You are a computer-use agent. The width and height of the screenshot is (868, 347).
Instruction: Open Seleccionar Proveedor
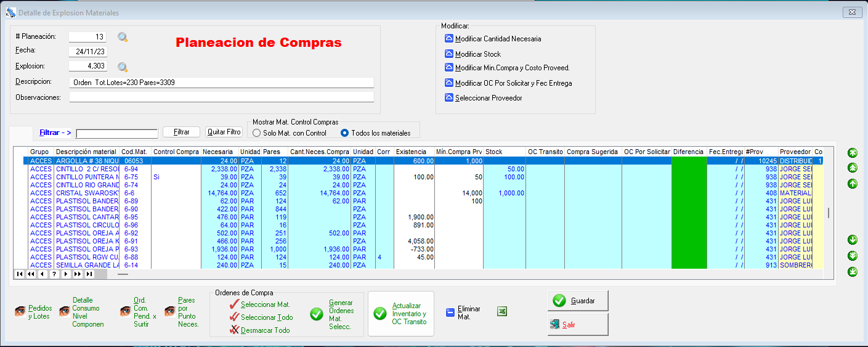click(x=483, y=98)
